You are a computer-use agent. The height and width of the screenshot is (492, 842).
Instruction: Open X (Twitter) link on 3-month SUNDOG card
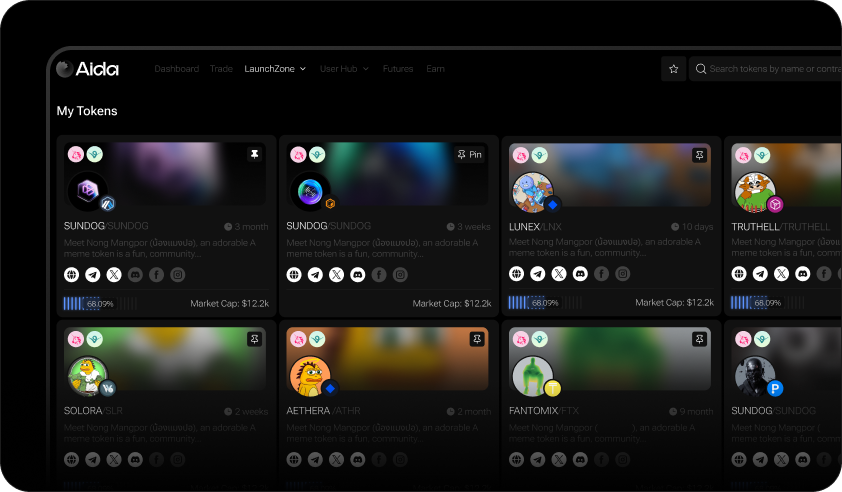[114, 274]
